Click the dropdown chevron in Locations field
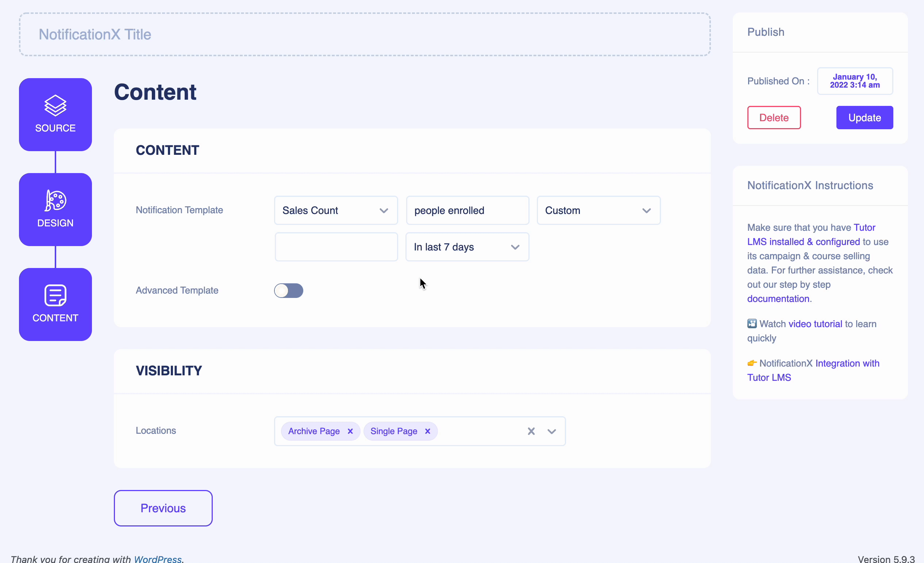 pyautogui.click(x=552, y=431)
